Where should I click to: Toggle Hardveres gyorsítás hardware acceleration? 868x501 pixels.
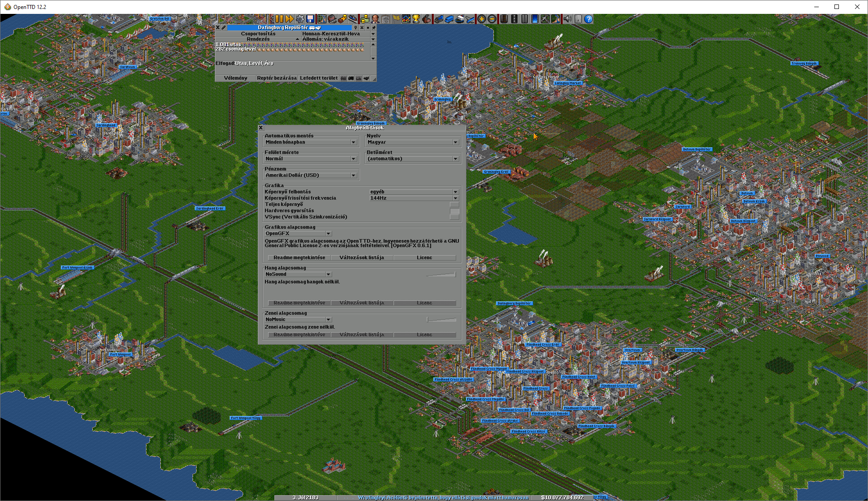(454, 210)
